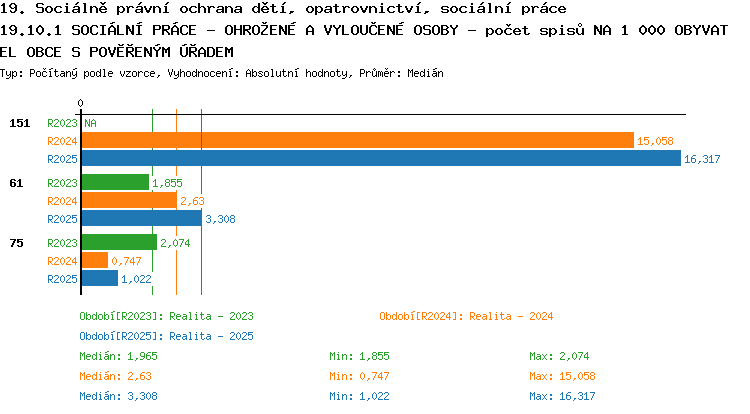750x414 pixels.
Task: Click legend Období[R2024]: Realita – 2024
Action: (x=466, y=316)
